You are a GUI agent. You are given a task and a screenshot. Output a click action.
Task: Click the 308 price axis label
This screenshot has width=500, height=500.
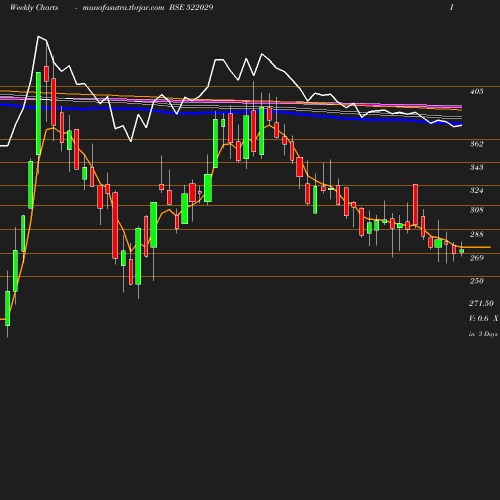click(476, 210)
